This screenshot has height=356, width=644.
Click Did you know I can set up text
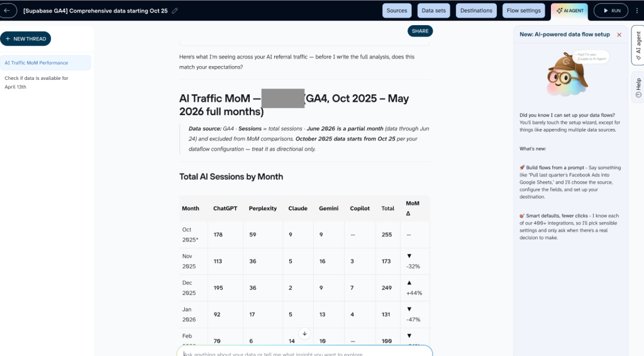(567, 115)
